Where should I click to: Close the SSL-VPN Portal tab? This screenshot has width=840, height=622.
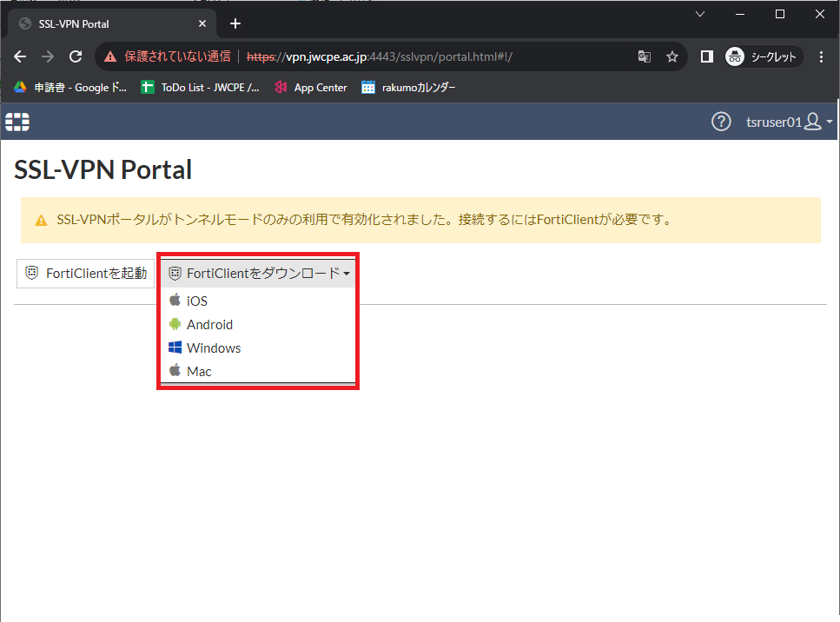point(202,23)
